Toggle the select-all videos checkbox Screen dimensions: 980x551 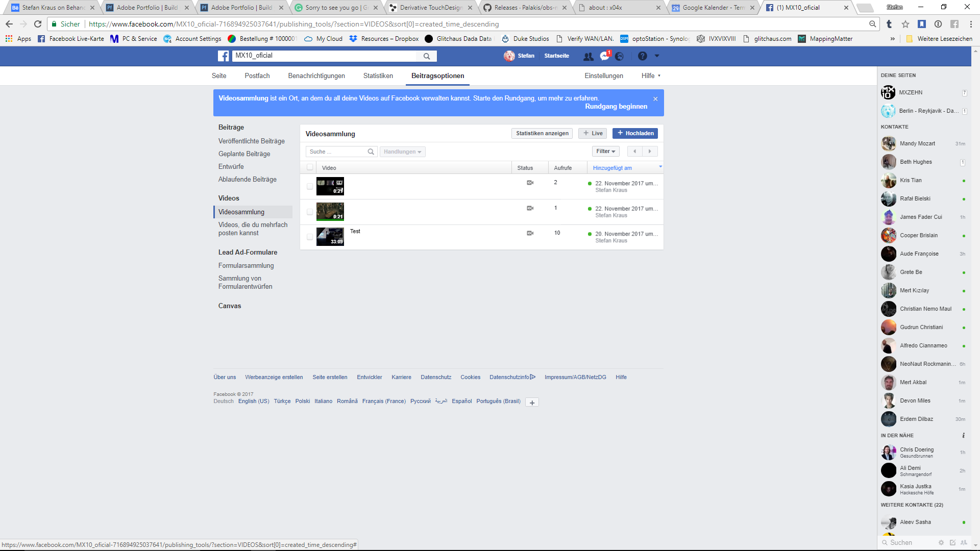(x=310, y=167)
